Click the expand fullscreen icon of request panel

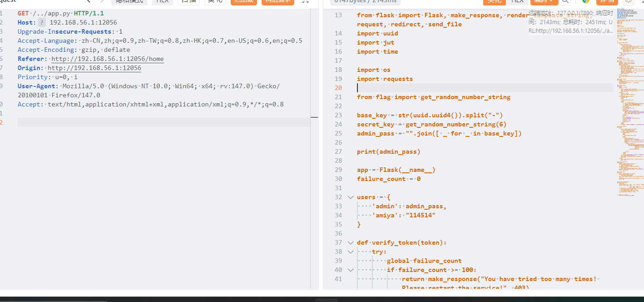(x=304, y=2)
